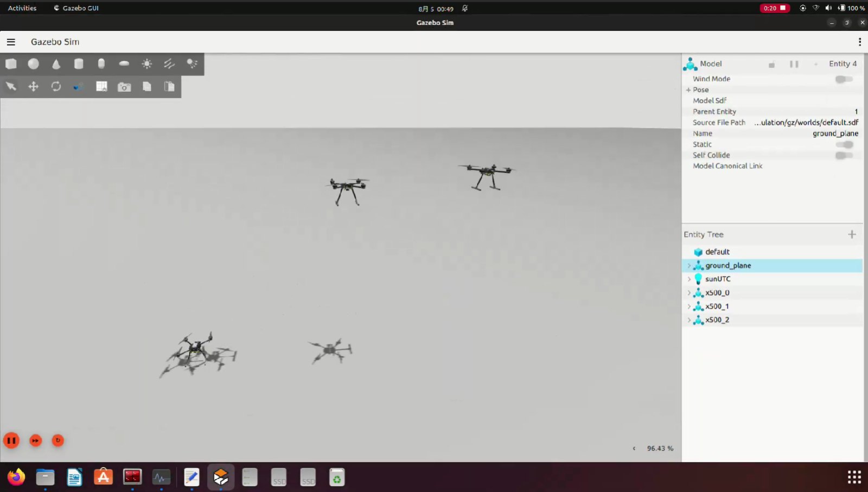Viewport: 868px width, 492px height.
Task: Toggle the Wind Mode switch
Action: (844, 79)
